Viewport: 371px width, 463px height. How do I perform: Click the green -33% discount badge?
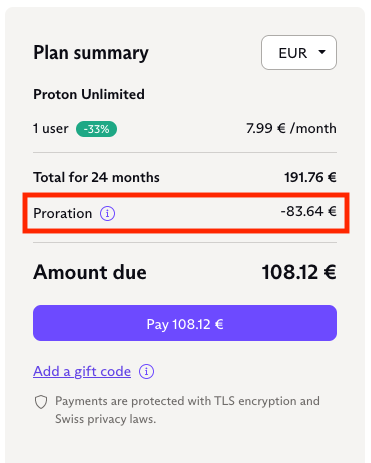pyautogui.click(x=96, y=129)
